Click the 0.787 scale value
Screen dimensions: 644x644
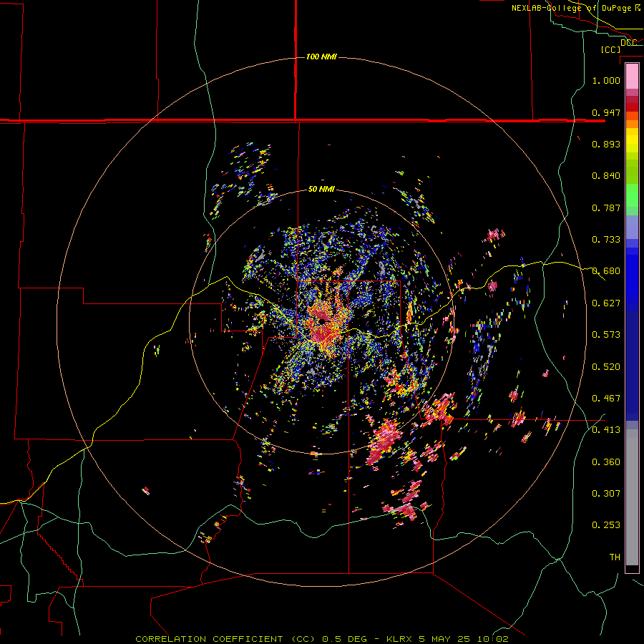pyautogui.click(x=606, y=208)
